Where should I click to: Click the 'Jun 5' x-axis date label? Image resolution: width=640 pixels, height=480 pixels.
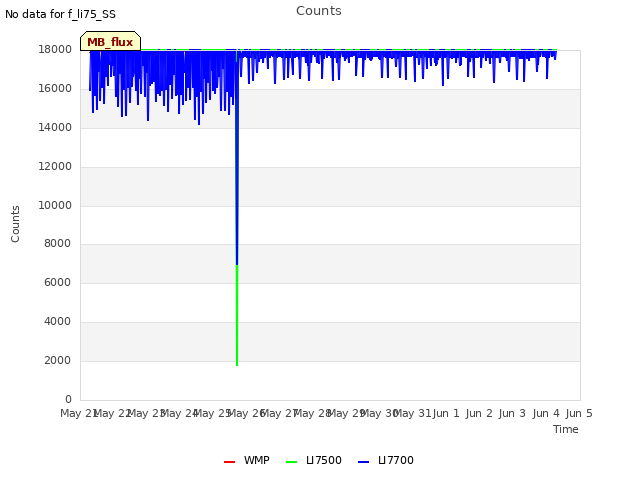tap(579, 413)
